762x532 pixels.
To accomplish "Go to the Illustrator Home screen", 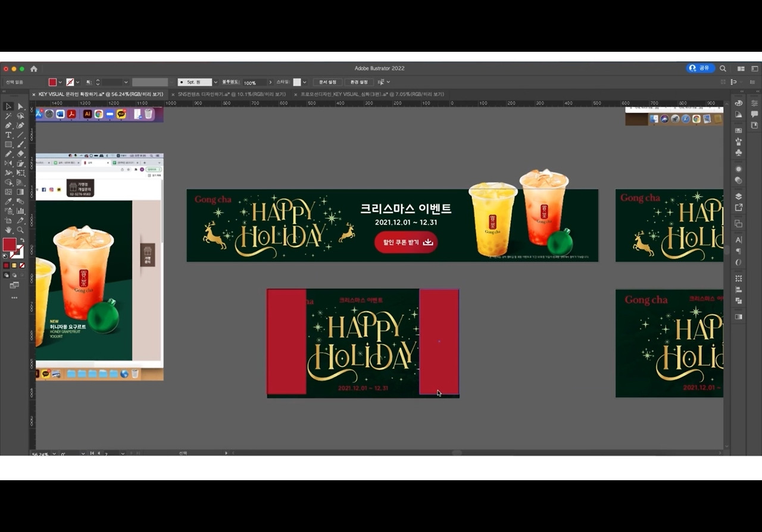I will click(x=33, y=68).
